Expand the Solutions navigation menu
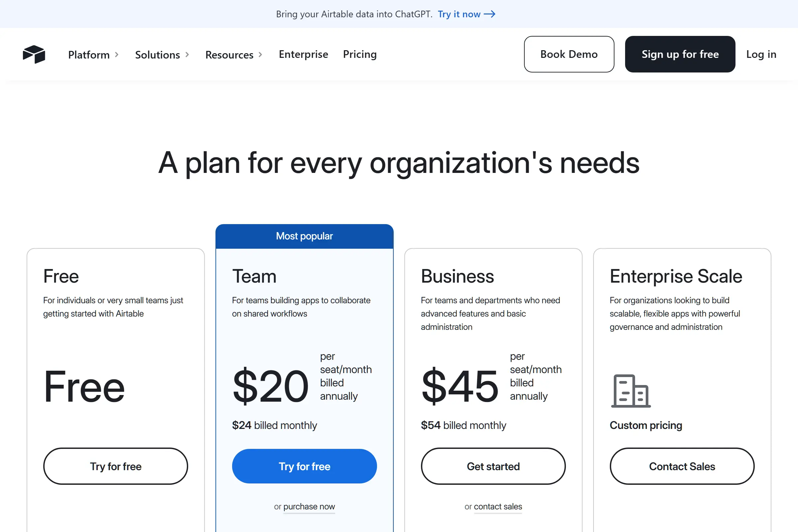This screenshot has height=532, width=798. 157,54
